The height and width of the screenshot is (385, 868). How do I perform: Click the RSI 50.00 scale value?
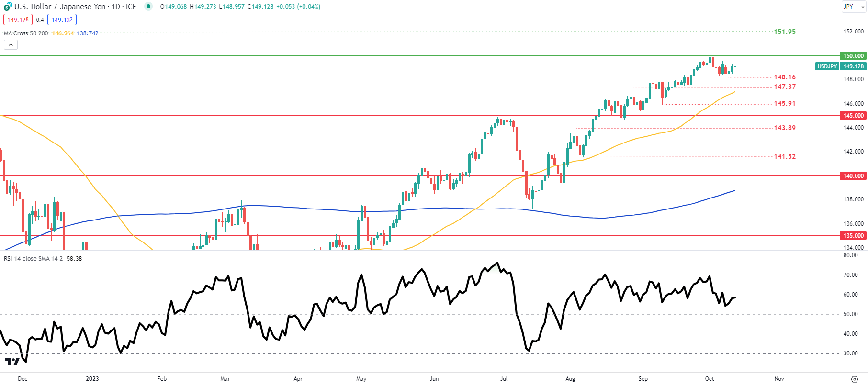(x=851, y=314)
